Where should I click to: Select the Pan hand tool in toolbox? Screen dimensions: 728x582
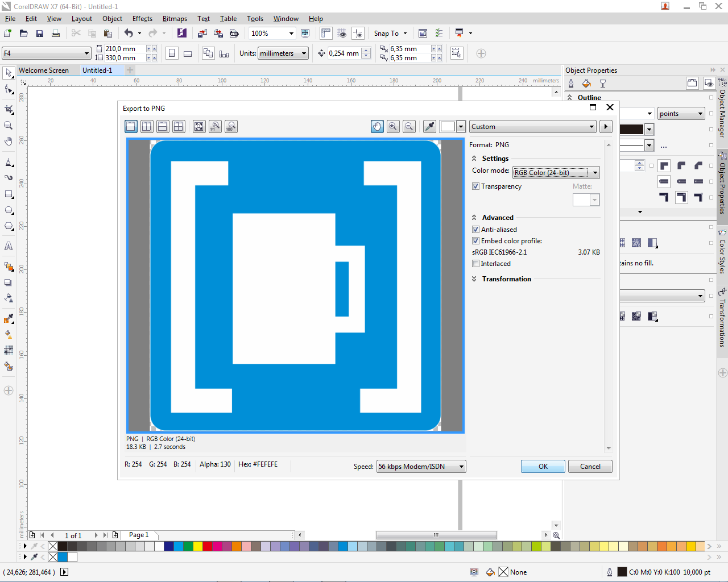[x=9, y=141]
